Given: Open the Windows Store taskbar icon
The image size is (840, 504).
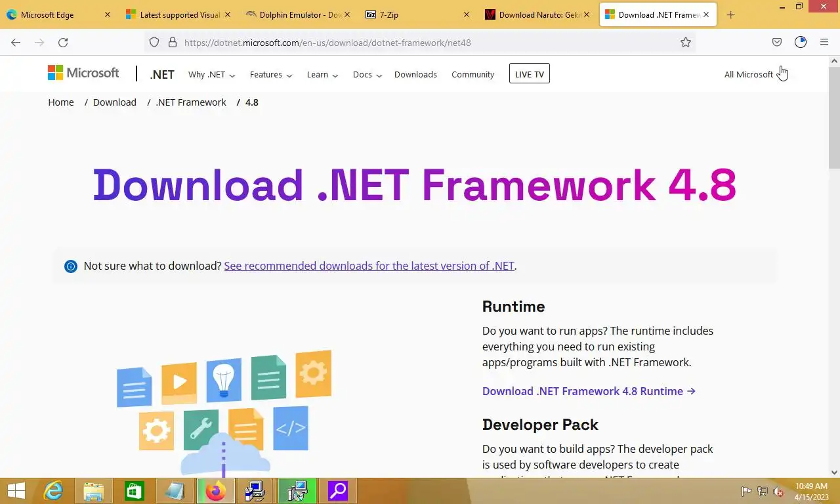Looking at the screenshot, I should click(x=135, y=491).
